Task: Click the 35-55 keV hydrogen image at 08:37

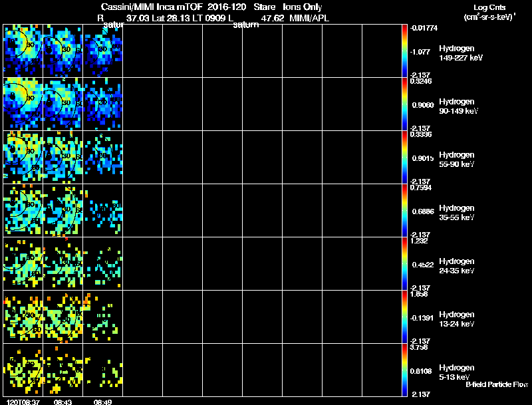Action: click(23, 210)
